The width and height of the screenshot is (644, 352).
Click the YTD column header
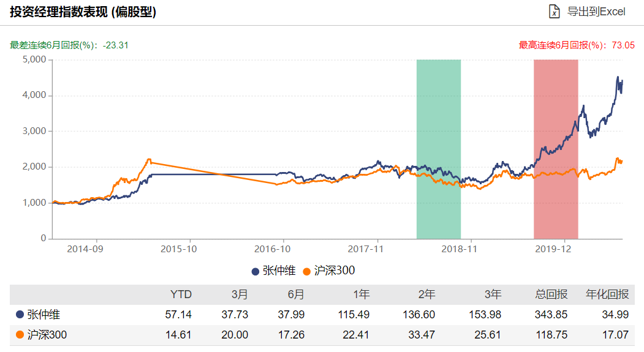coord(181,294)
